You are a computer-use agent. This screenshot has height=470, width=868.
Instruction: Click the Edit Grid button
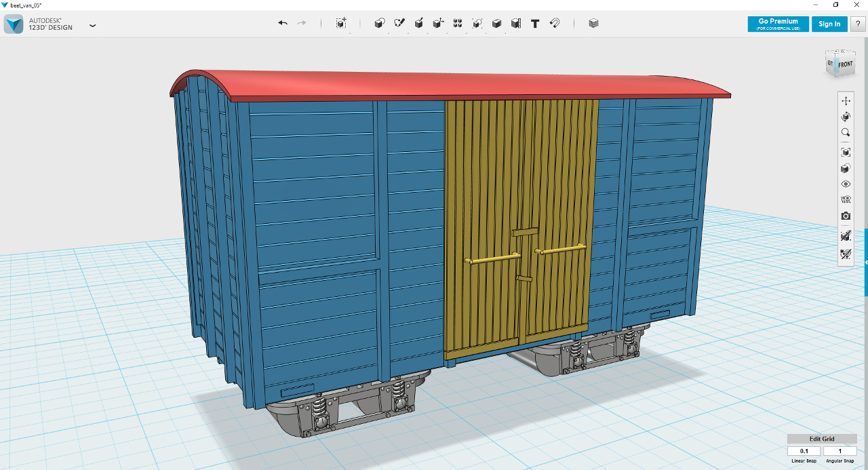[822, 439]
